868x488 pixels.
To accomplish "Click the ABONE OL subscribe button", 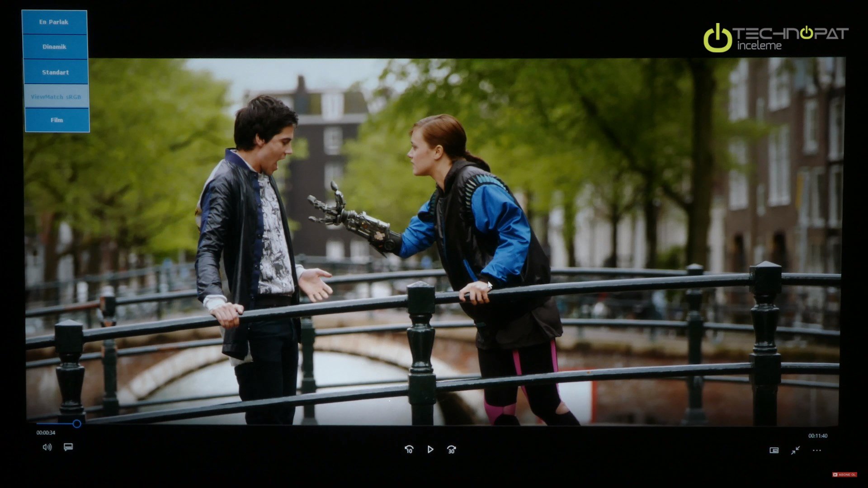I will coord(844,474).
